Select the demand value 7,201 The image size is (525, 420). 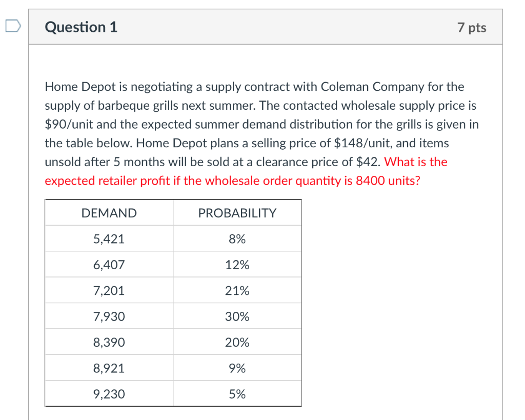coord(109,290)
